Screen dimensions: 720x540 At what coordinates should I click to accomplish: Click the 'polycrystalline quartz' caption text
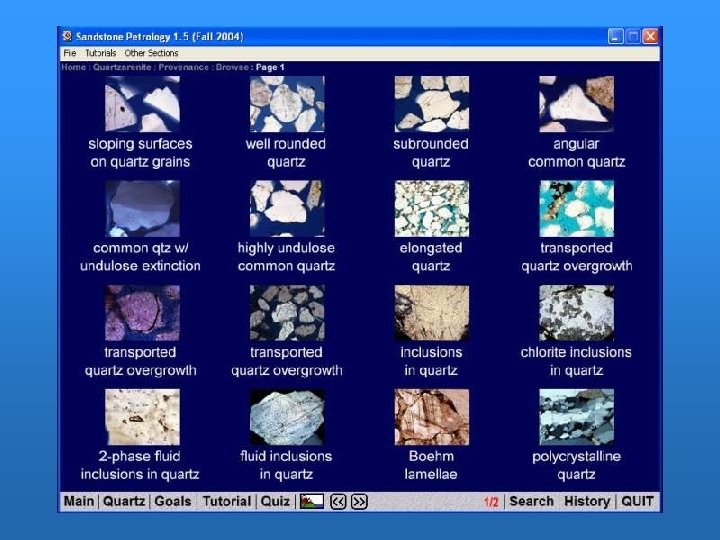click(x=576, y=465)
